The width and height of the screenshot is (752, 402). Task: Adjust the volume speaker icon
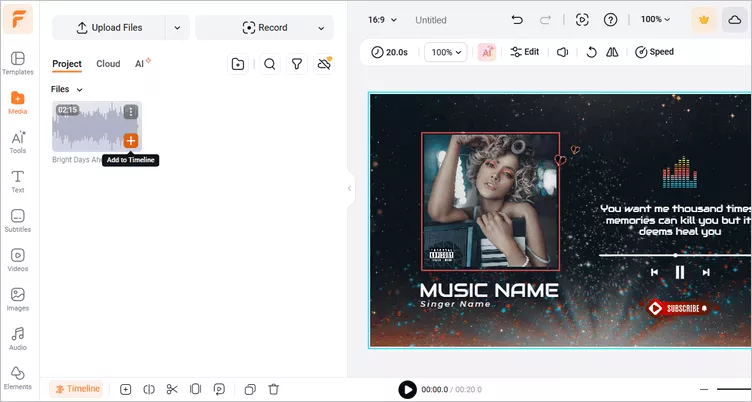click(563, 52)
